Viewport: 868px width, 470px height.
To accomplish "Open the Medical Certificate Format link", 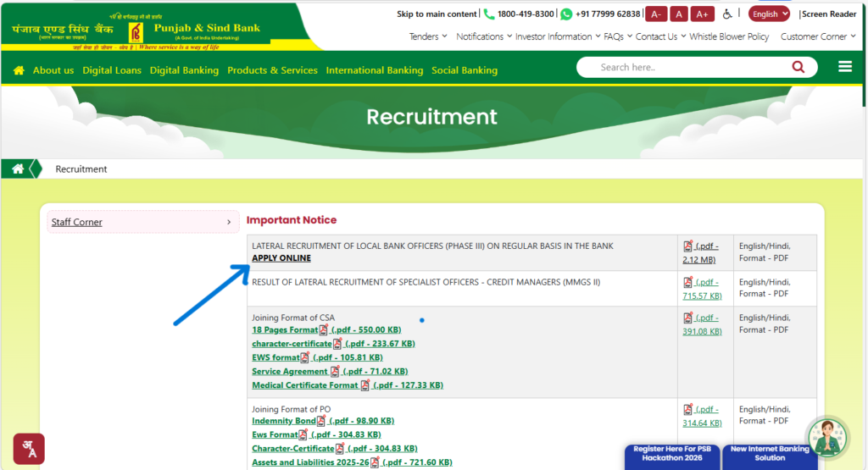I will coord(305,385).
